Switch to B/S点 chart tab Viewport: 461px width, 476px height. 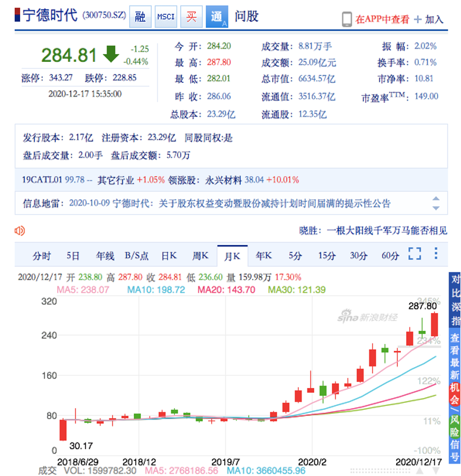[137, 256]
